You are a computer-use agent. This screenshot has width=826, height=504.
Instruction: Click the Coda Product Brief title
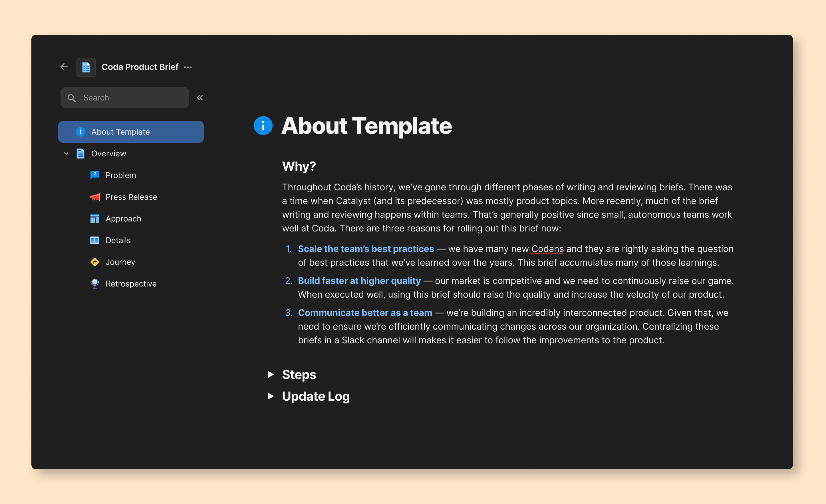[x=140, y=67]
